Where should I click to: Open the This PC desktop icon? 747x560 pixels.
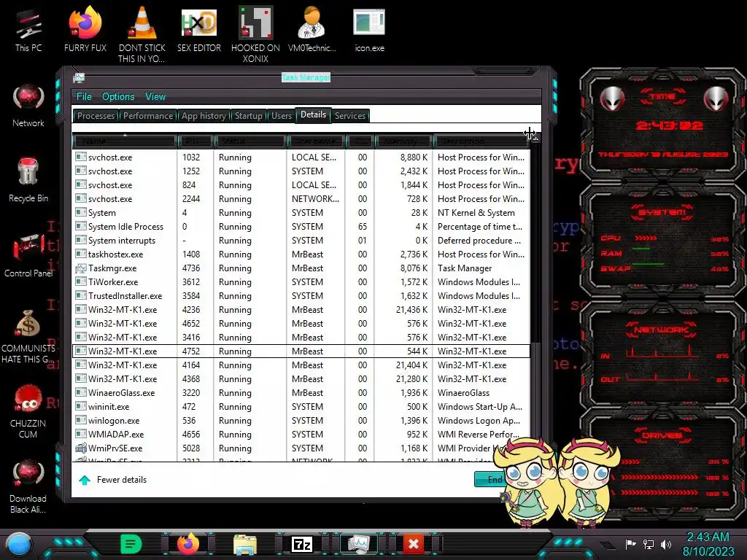point(28,31)
